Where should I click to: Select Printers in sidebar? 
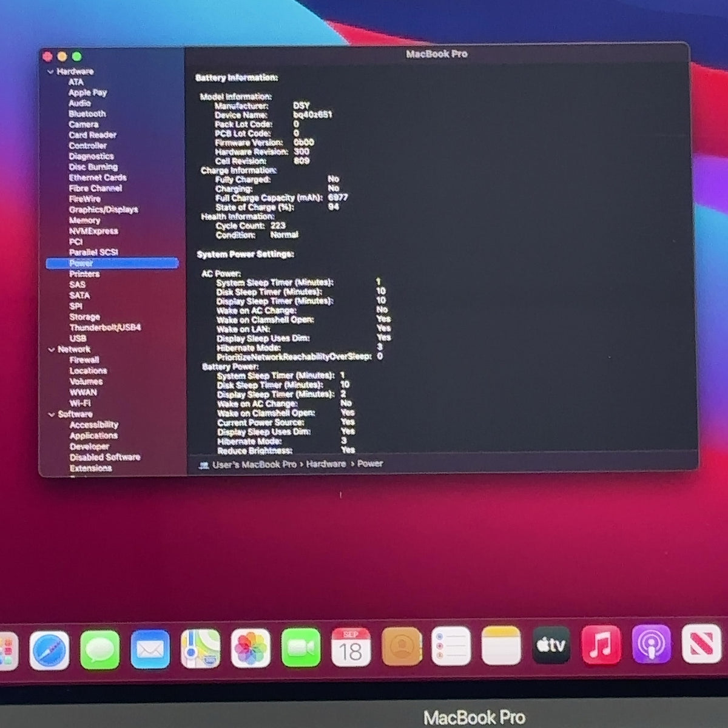click(84, 274)
